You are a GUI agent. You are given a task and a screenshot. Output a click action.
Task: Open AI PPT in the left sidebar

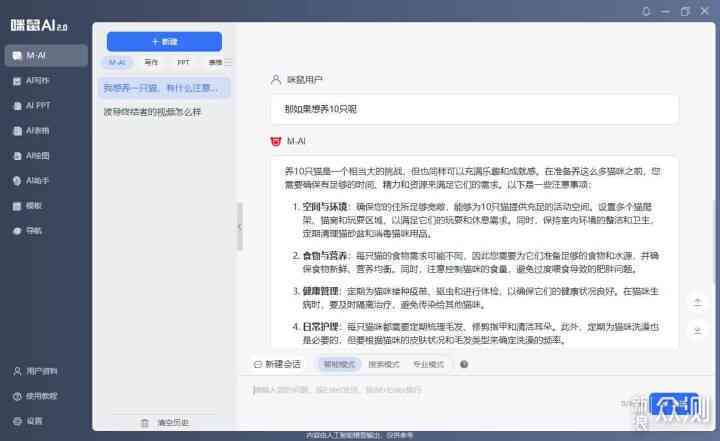(31, 106)
